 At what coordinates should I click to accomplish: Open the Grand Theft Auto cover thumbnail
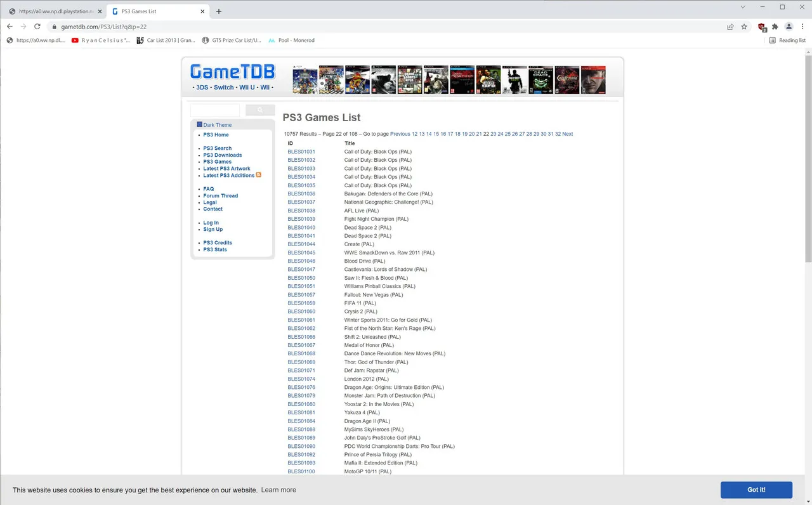(410, 80)
